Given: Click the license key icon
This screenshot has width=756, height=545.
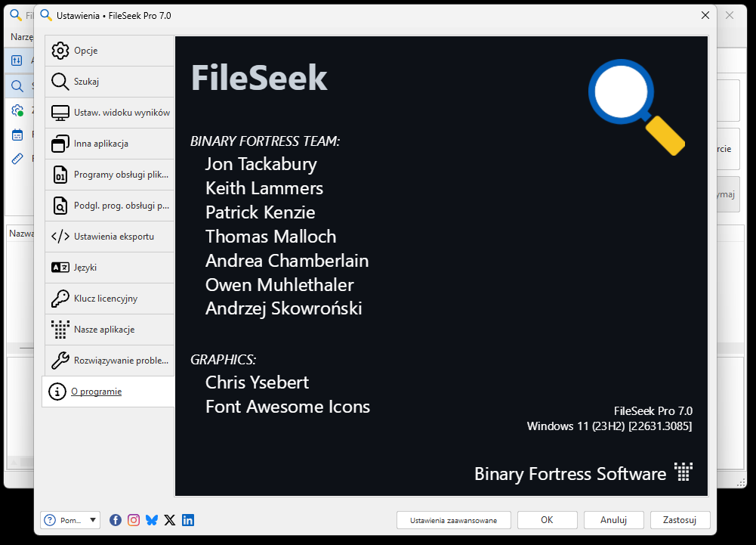Looking at the screenshot, I should [60, 299].
